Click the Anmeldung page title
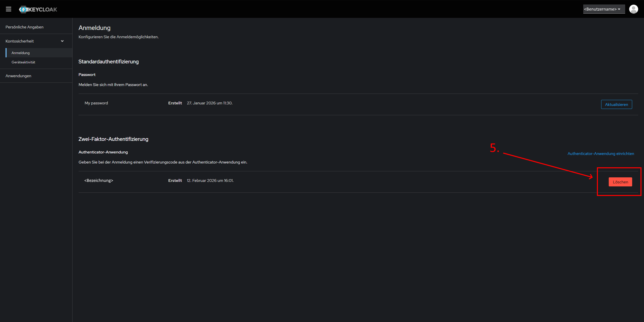The width and height of the screenshot is (644, 322). click(x=94, y=28)
